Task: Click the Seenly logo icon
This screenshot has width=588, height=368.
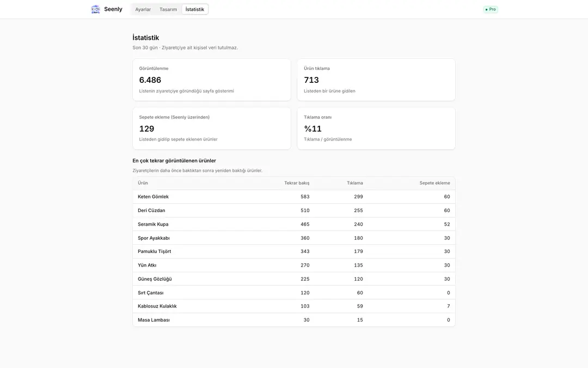Action: 96,9
